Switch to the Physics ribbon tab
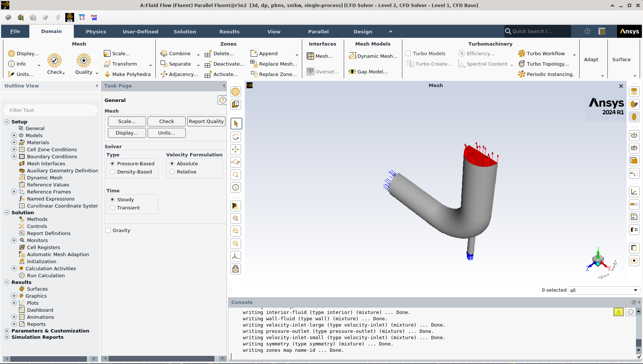This screenshot has width=643, height=364. click(96, 32)
